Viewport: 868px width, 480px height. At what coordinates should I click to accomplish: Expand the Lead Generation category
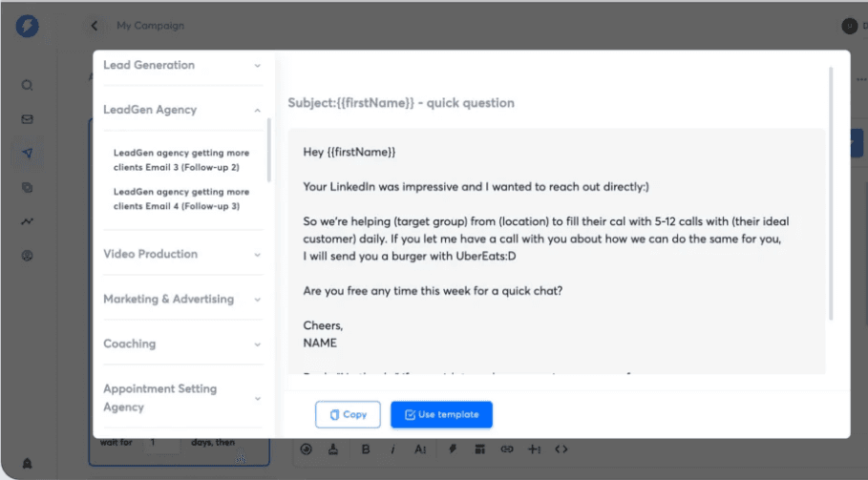(181, 65)
